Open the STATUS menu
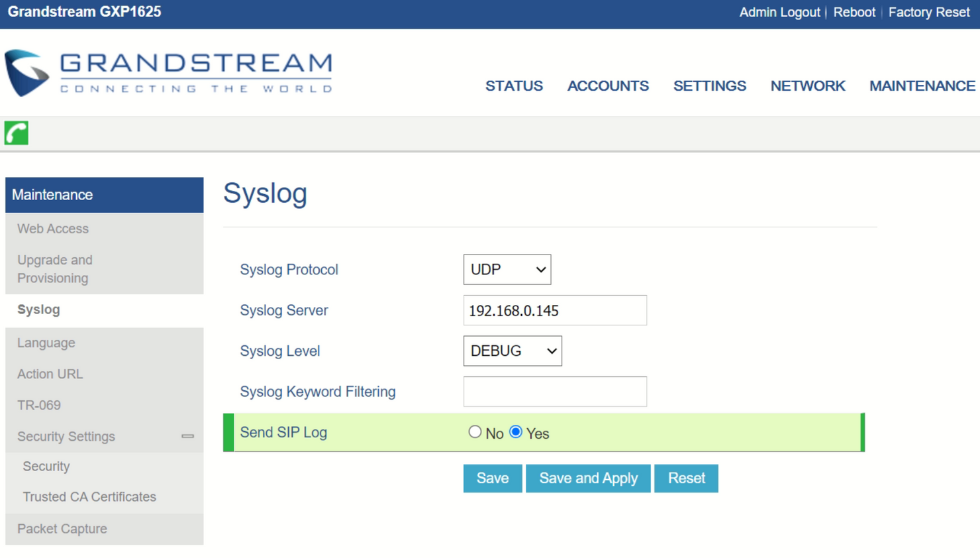980x558 pixels. click(x=514, y=86)
